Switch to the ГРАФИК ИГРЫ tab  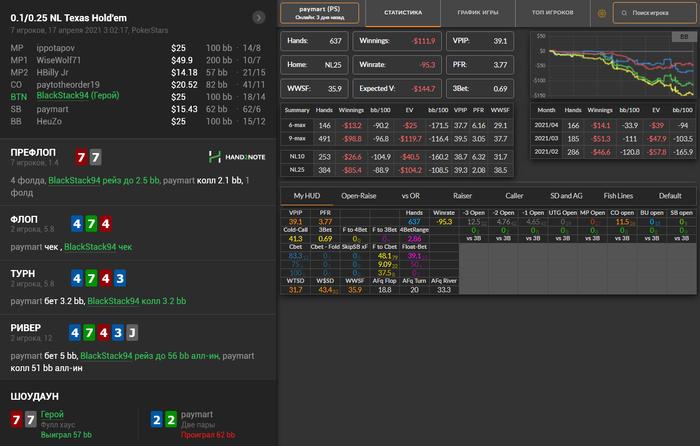(x=478, y=13)
